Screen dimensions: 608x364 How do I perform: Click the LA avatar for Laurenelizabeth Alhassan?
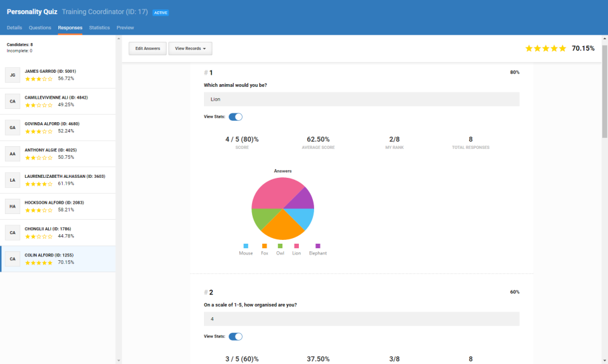tap(13, 180)
